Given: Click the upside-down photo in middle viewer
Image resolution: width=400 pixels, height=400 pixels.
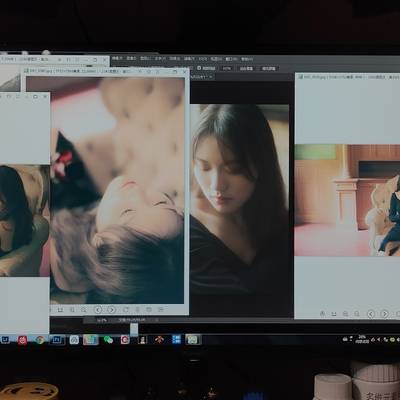Looking at the screenshot, I should tap(117, 190).
